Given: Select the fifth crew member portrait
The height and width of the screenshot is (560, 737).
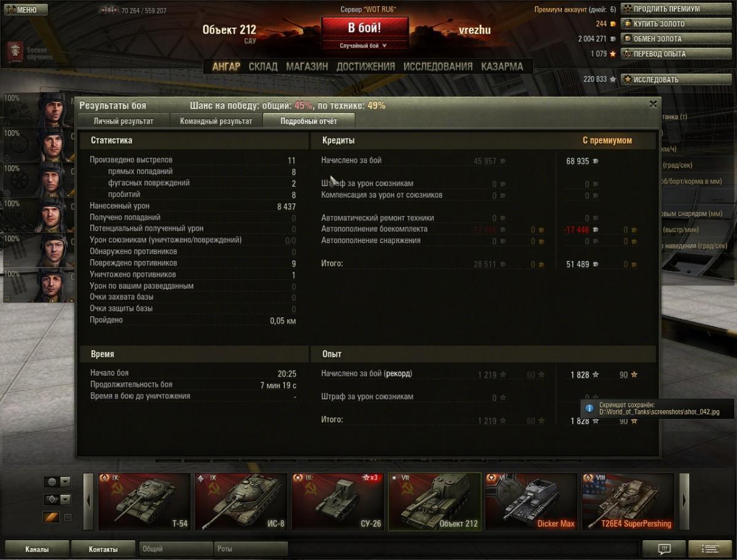Looking at the screenshot, I should click(53, 250).
